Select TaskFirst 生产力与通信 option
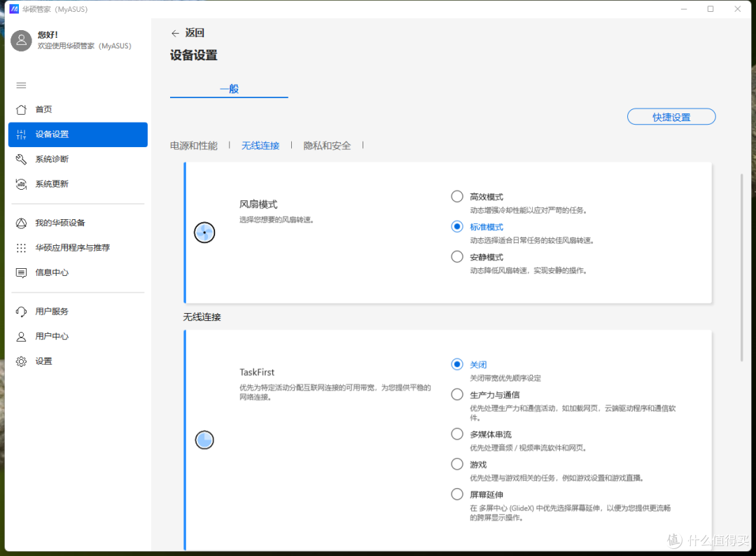Image resolution: width=756 pixels, height=556 pixels. [x=457, y=394]
